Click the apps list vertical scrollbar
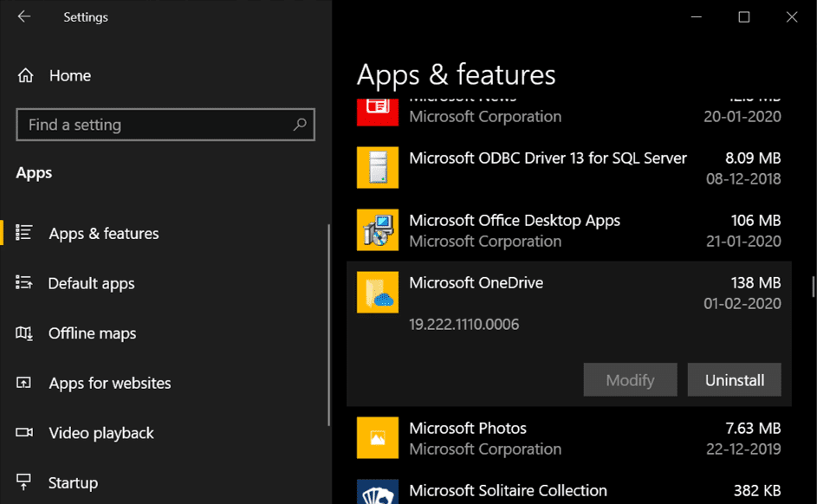 [x=813, y=287]
